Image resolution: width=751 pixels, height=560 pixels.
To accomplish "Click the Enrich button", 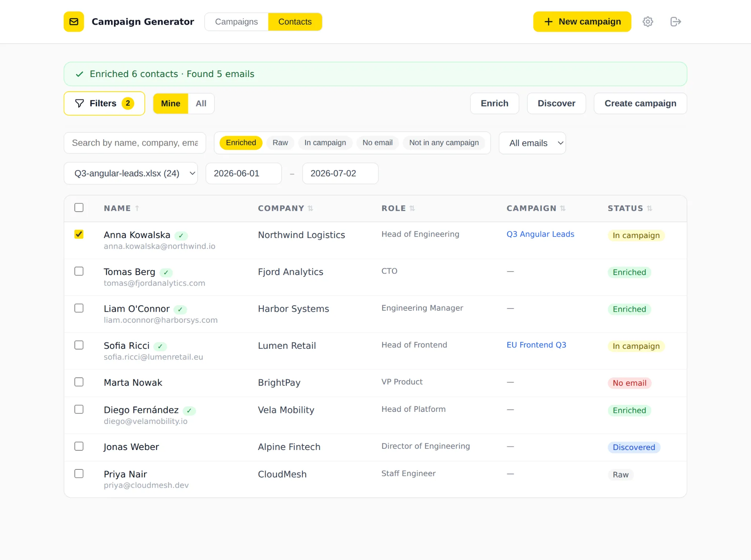I will [494, 103].
